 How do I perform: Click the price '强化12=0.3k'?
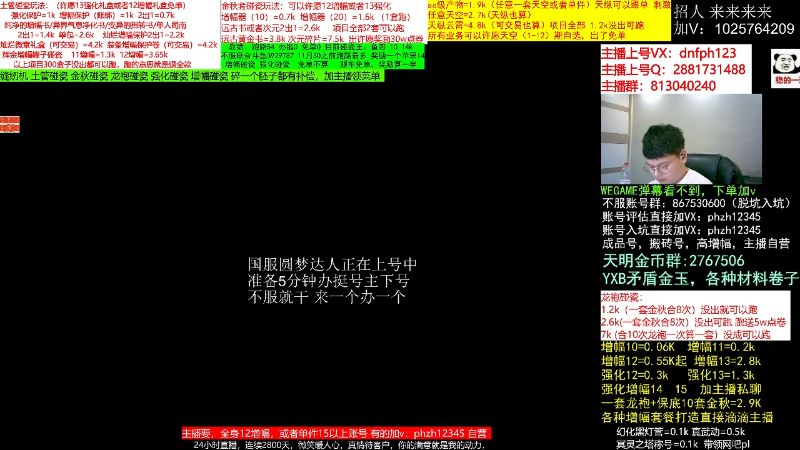point(635,375)
